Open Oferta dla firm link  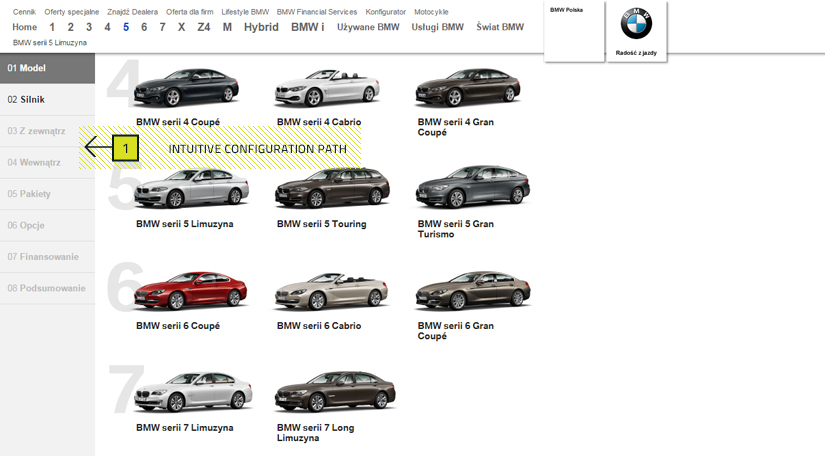189,12
